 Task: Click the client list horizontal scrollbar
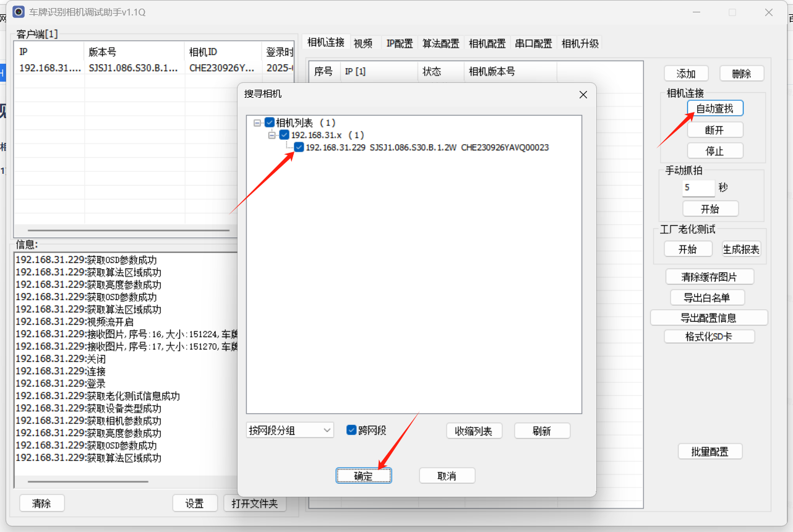click(x=128, y=230)
